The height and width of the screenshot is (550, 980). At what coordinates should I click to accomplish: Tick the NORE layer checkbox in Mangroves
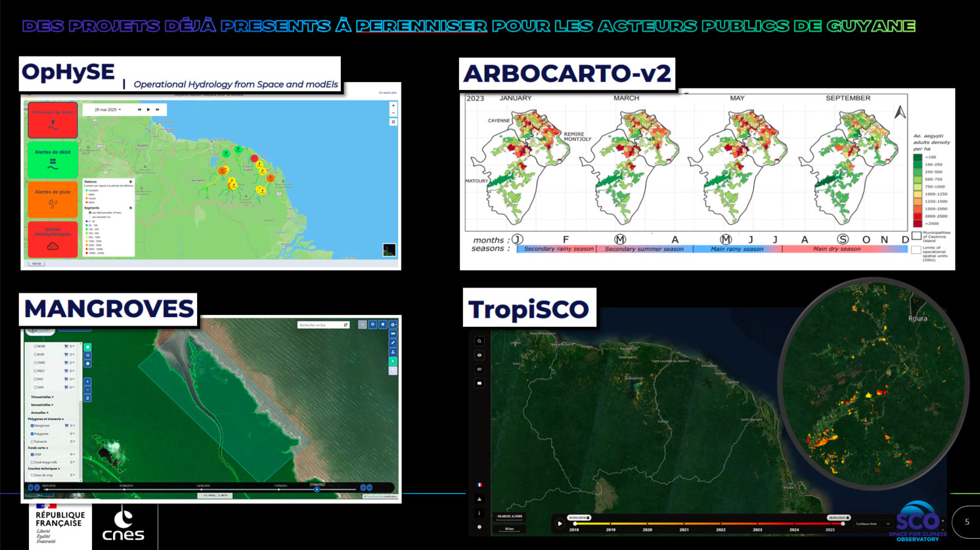point(35,346)
